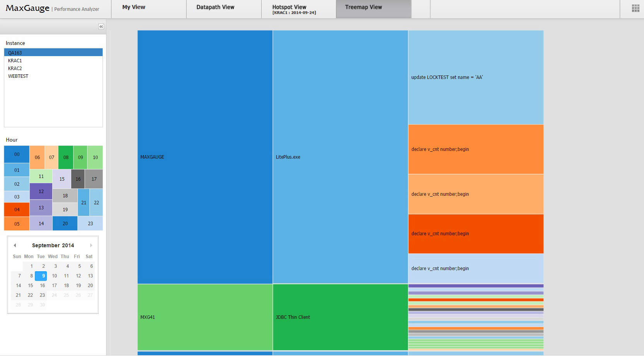
Task: Choose hour 14 tile
Action: [x=41, y=223]
